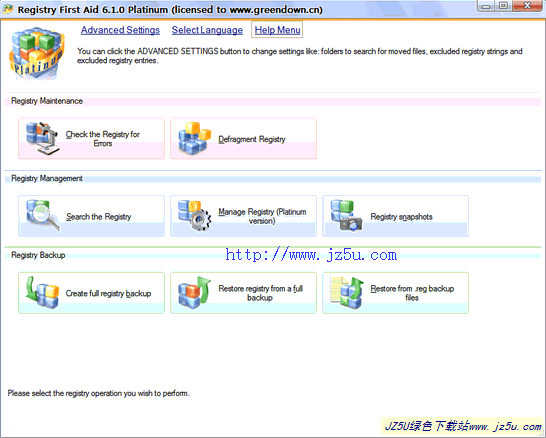Image resolution: width=546 pixels, height=438 pixels.
Task: Choose Restore from .reg backup files
Action: 396,293
